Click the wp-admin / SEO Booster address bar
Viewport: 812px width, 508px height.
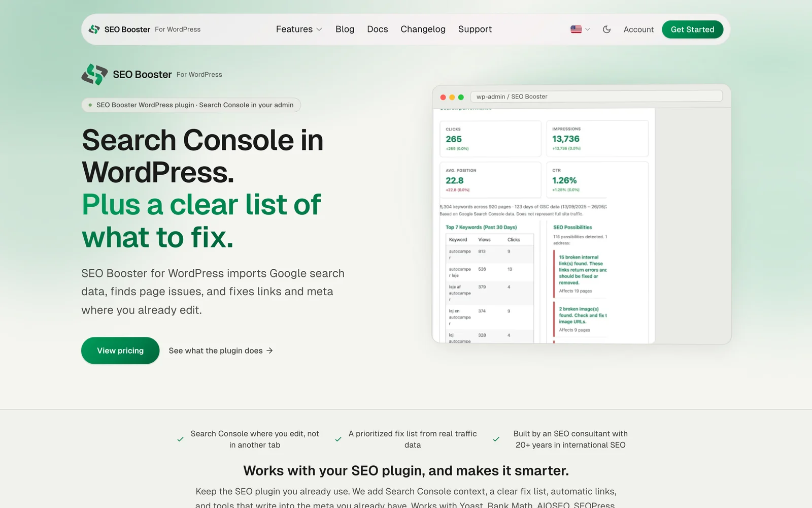(596, 97)
